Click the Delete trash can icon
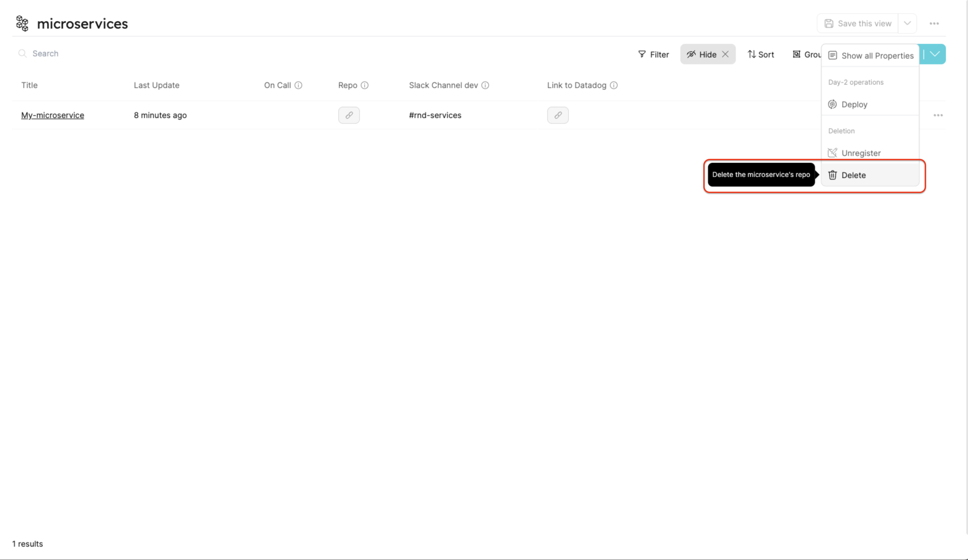Image resolution: width=968 pixels, height=560 pixels. [832, 175]
